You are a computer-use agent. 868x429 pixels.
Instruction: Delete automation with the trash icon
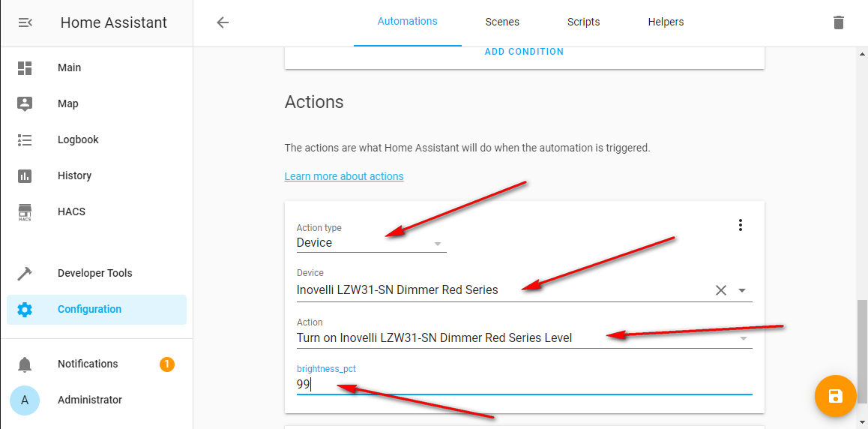click(x=839, y=22)
